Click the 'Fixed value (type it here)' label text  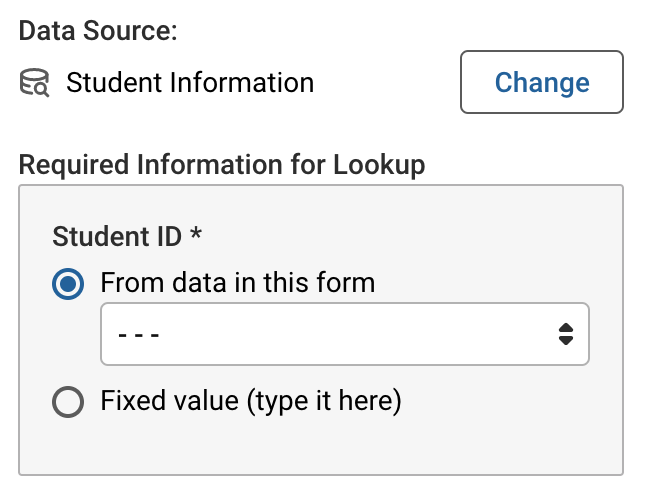coord(250,402)
